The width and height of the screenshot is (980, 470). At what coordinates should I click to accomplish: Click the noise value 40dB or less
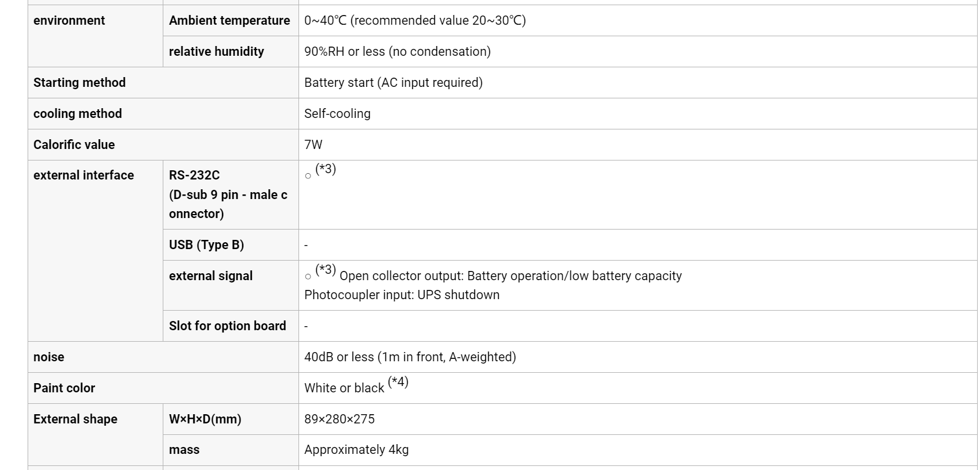click(410, 357)
